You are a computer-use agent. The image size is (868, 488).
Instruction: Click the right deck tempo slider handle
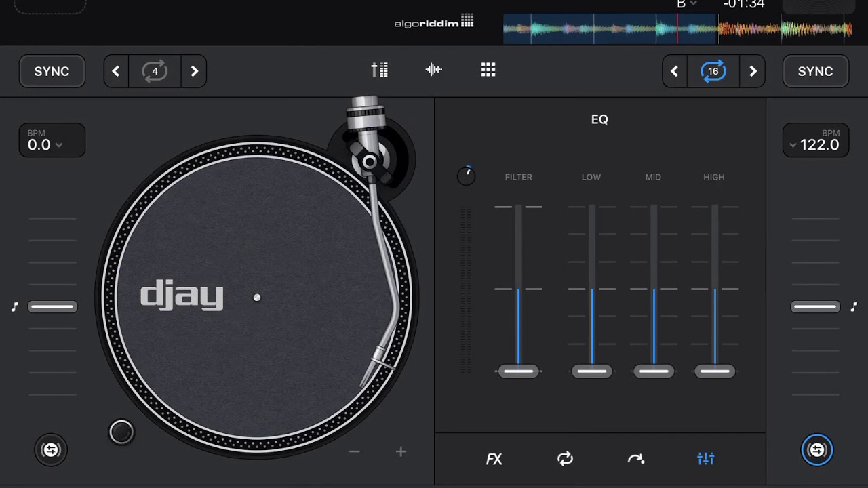point(815,307)
